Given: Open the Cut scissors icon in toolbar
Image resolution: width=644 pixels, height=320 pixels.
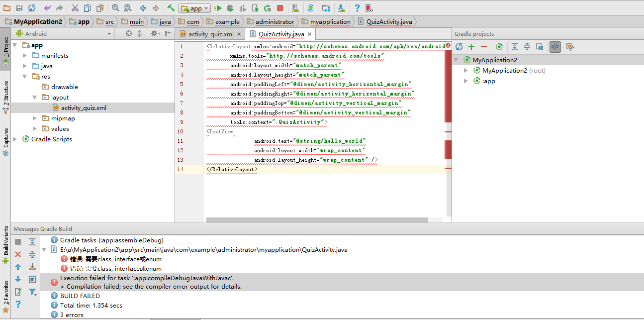Looking at the screenshot, I should click(75, 8).
